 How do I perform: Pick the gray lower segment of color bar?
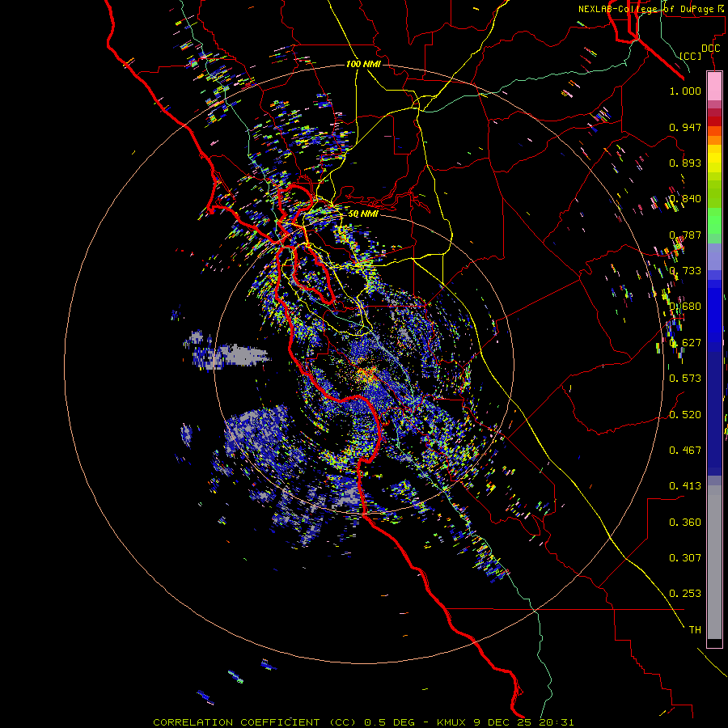pos(714,562)
